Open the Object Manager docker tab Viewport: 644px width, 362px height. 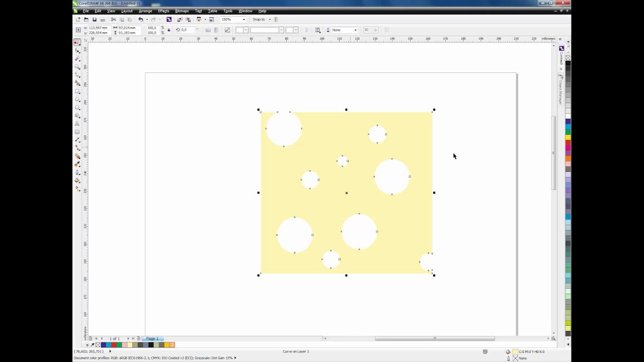560,89
